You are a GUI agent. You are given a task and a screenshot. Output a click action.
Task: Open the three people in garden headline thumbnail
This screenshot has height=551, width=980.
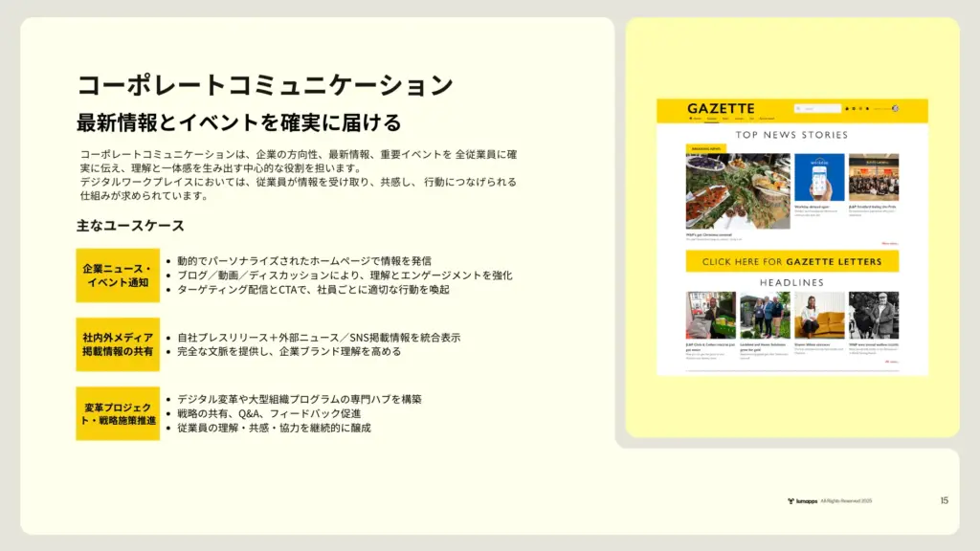coord(765,316)
